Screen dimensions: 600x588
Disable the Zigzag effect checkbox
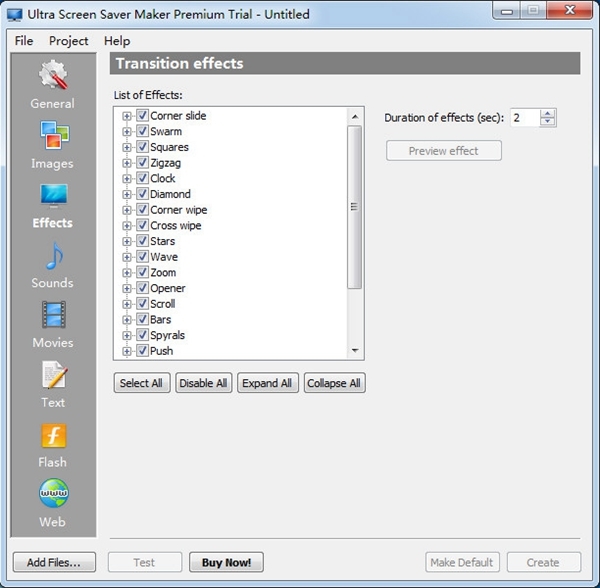tap(142, 163)
